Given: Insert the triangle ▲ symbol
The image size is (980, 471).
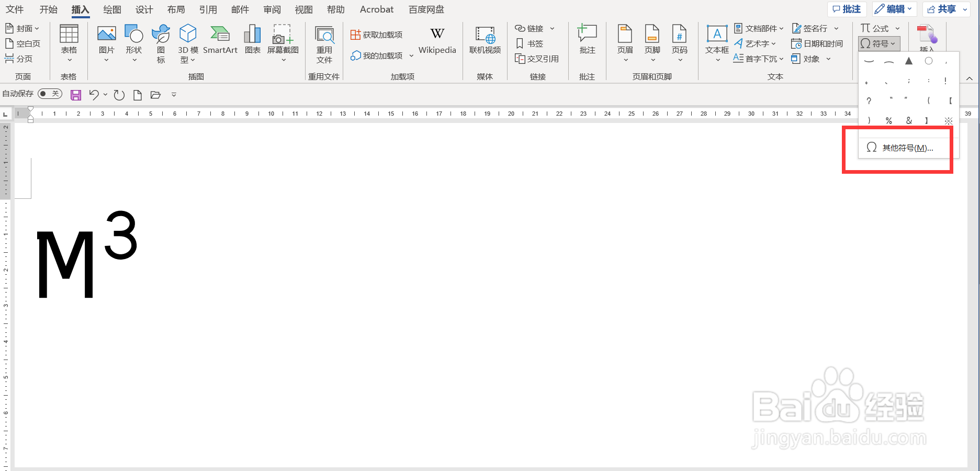Looking at the screenshot, I should [x=909, y=61].
